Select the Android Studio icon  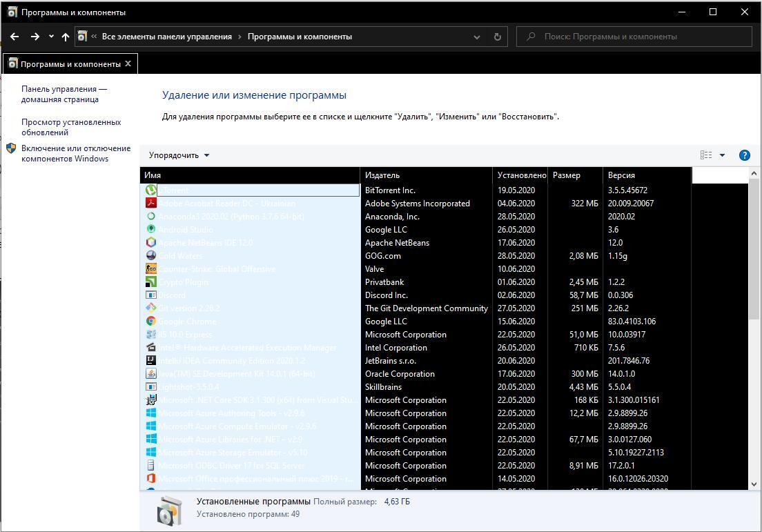pyautogui.click(x=151, y=229)
